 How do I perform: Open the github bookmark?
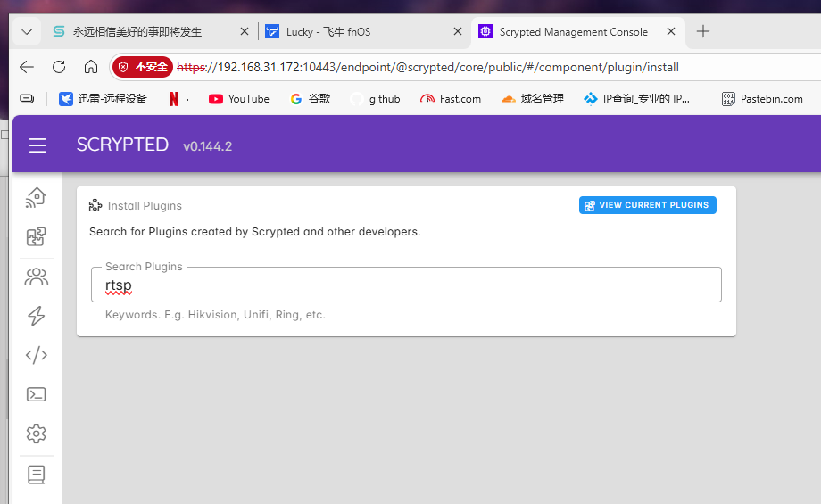tap(376, 99)
